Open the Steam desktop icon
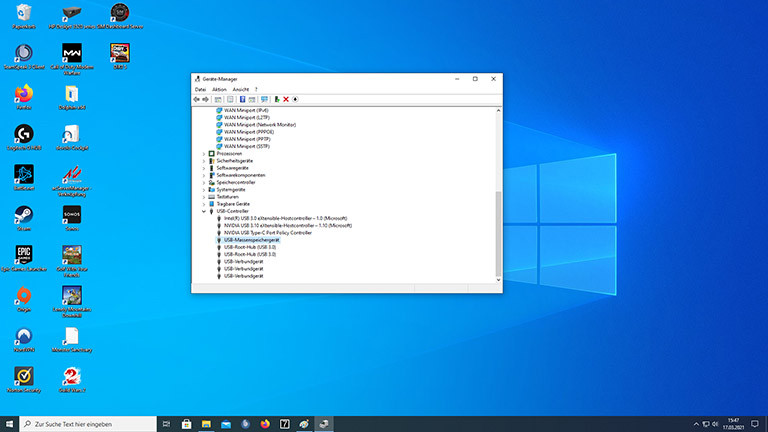 click(23, 216)
